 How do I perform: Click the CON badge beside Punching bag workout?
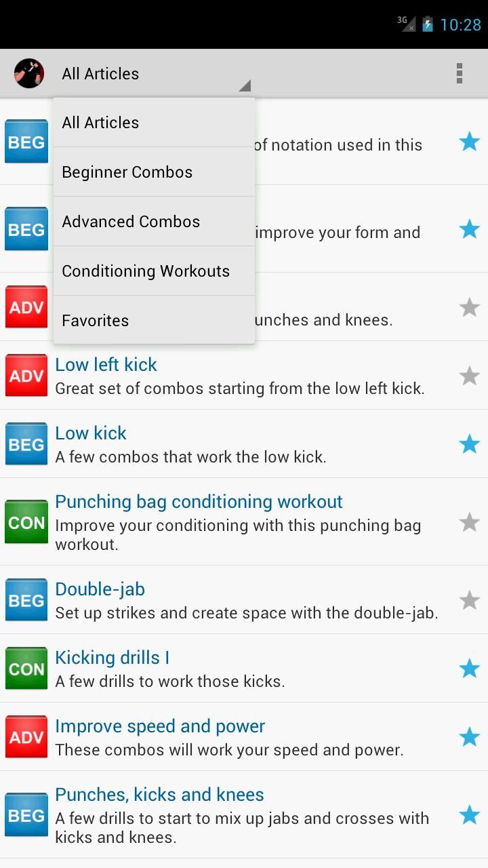pos(26,522)
